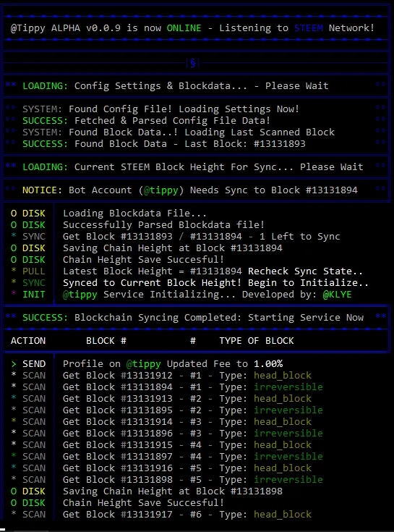Click the blue STEEM word in header
The height and width of the screenshot is (532, 394).
point(308,28)
